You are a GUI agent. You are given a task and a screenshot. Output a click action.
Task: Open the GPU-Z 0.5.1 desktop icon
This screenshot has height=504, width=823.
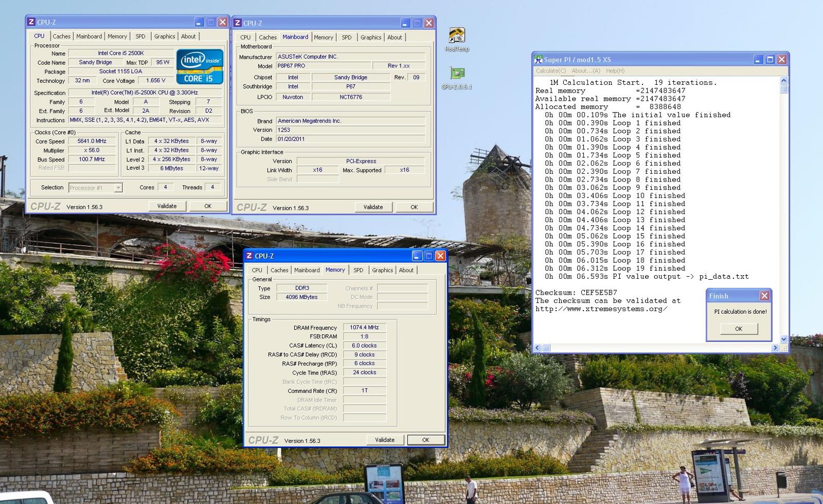point(457,73)
